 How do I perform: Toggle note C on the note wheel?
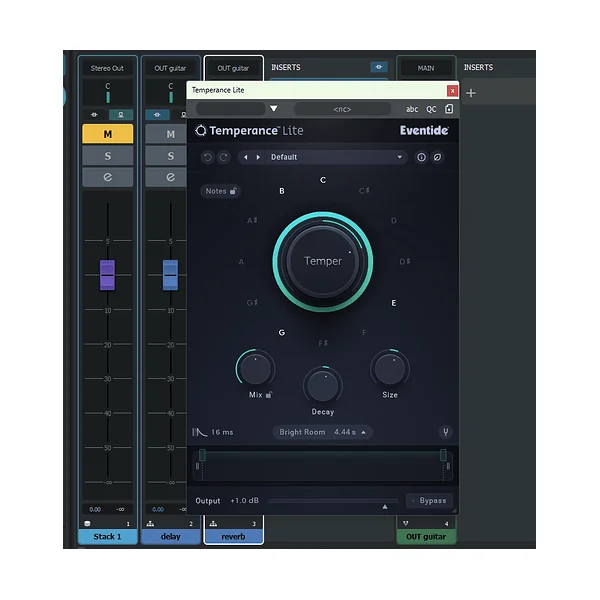pyautogui.click(x=323, y=180)
